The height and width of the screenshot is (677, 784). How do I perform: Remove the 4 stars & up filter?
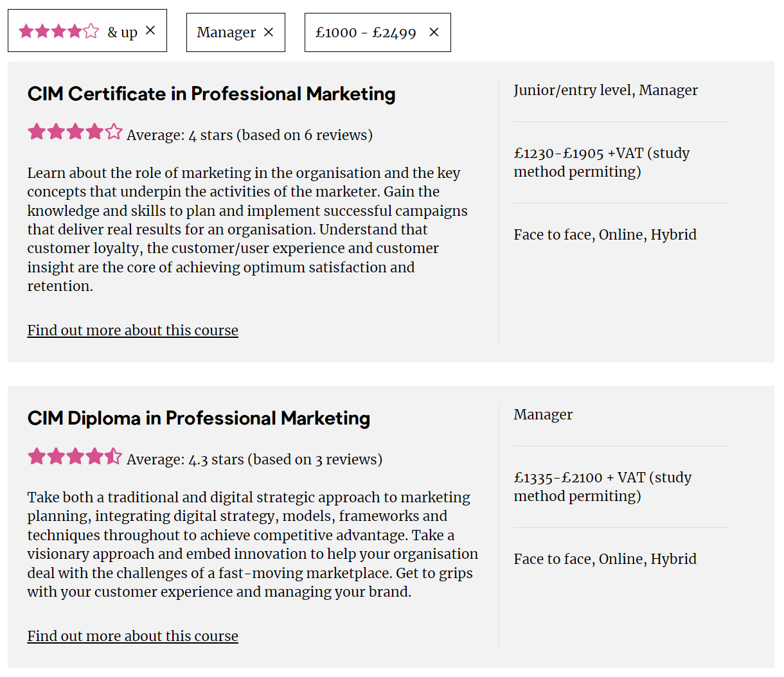coord(150,30)
